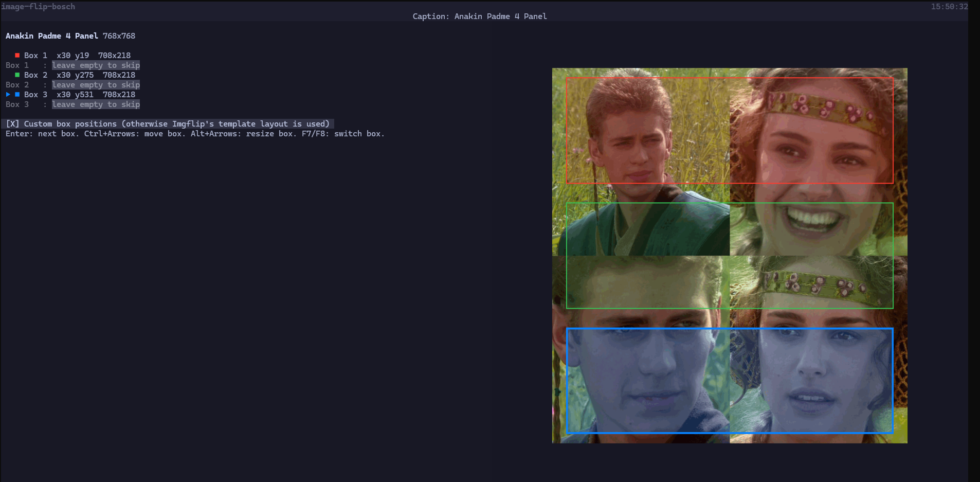Focus the Box 1 caption input field
The width and height of the screenshot is (980, 482).
pyautogui.click(x=96, y=65)
